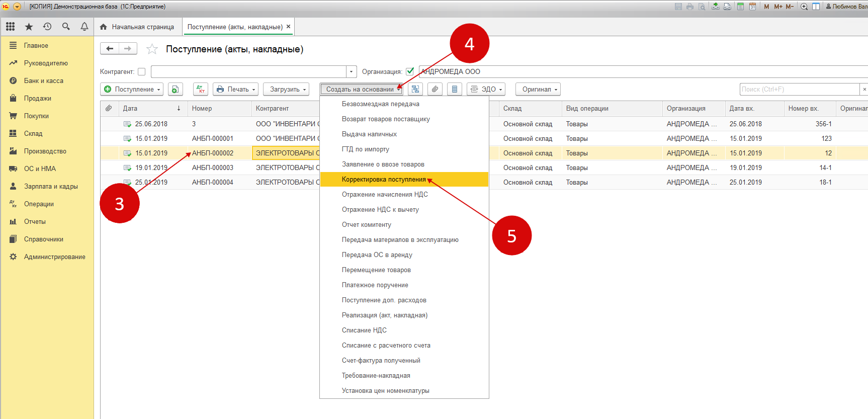This screenshot has height=419, width=868.
Task: Open the calculator icon in the title bar
Action: coord(741,7)
